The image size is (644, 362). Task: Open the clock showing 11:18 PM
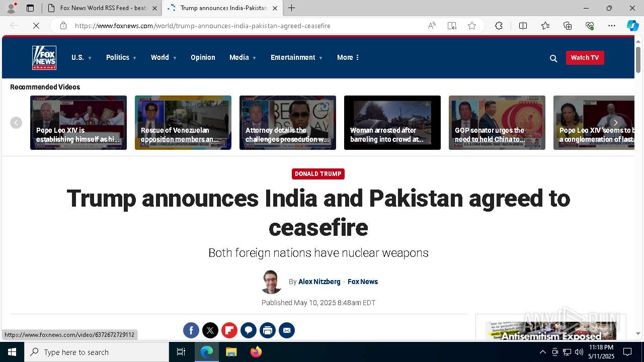(x=601, y=352)
